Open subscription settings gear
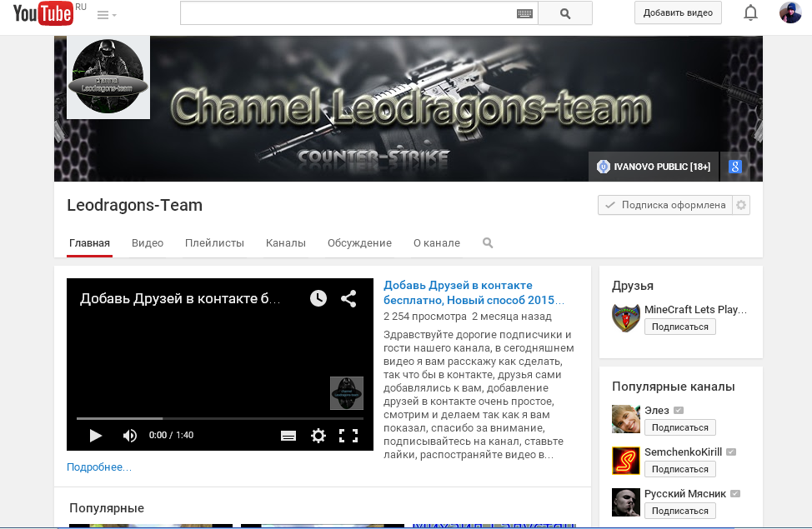Screen dimensions: 812x529 pyautogui.click(x=741, y=205)
